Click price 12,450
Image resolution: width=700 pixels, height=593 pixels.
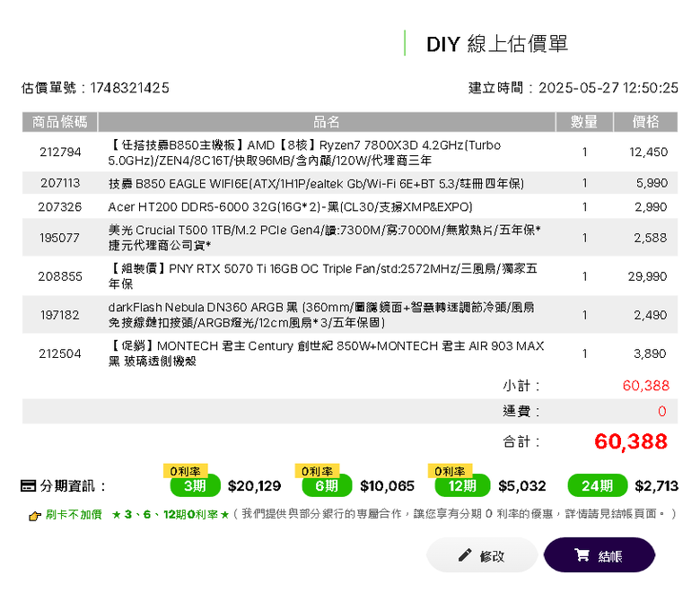(648, 153)
